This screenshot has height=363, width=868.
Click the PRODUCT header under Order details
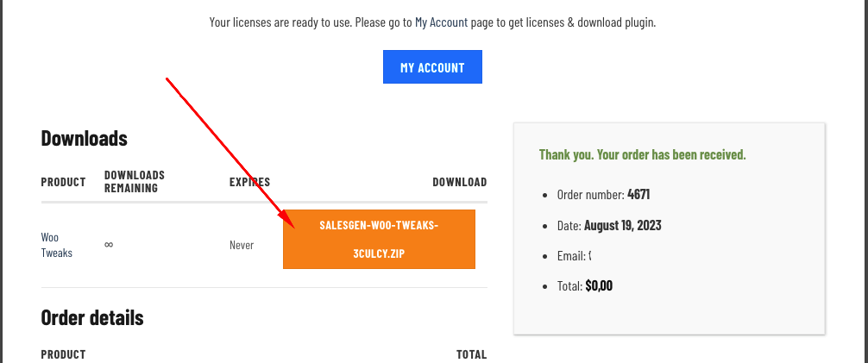pyautogui.click(x=63, y=354)
